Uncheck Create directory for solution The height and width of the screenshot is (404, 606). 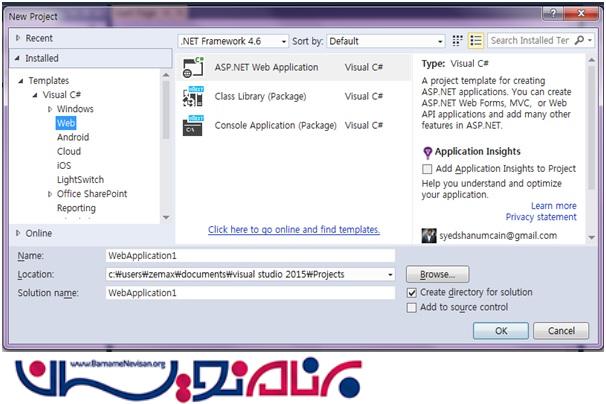coord(412,293)
